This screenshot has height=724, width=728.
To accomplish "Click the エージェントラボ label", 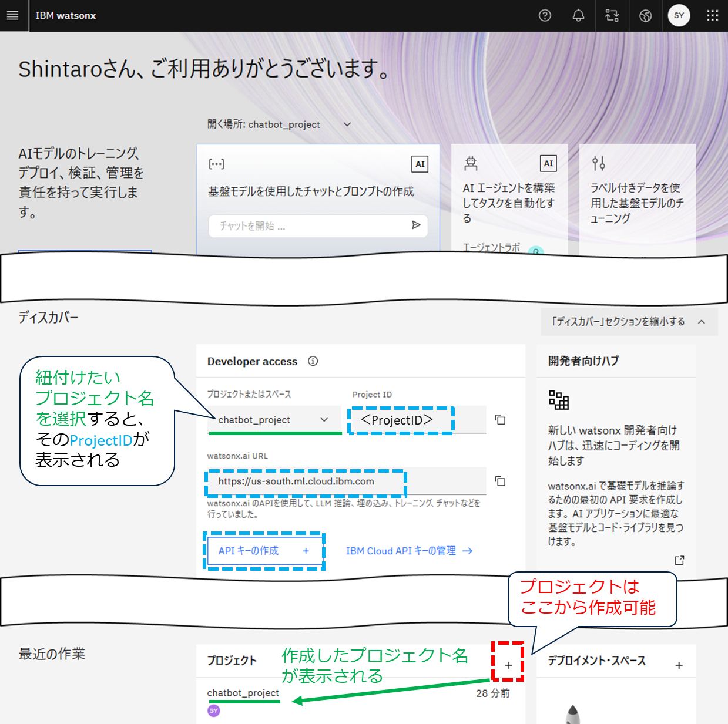I will coord(491,247).
